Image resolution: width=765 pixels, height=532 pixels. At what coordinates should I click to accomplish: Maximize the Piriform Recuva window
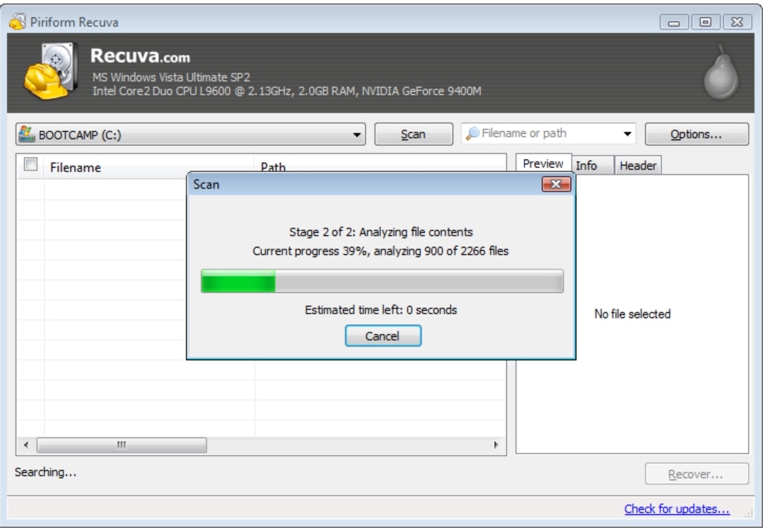coord(705,22)
